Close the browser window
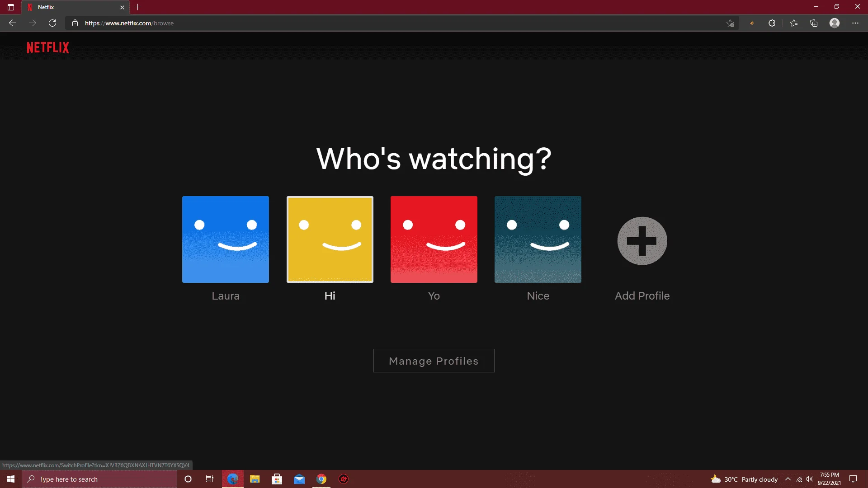This screenshot has width=868, height=488. point(858,7)
